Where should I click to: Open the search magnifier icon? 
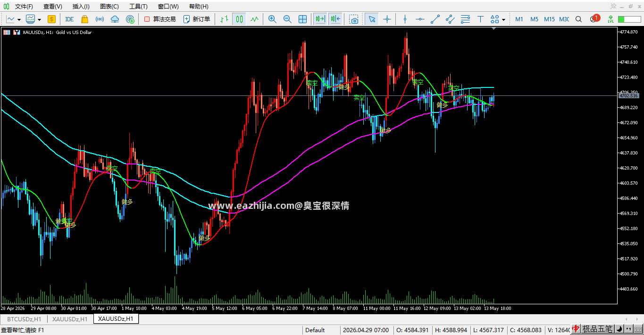click(x=578, y=19)
